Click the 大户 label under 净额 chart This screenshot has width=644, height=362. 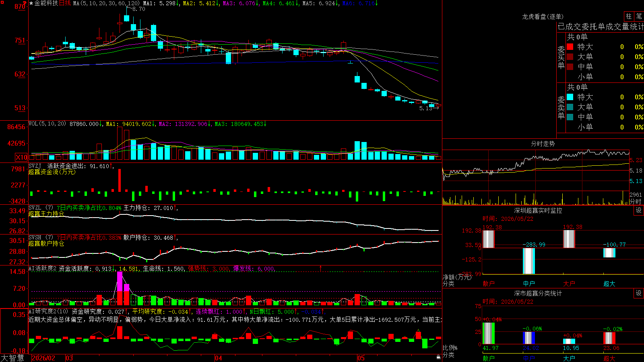coord(569,284)
